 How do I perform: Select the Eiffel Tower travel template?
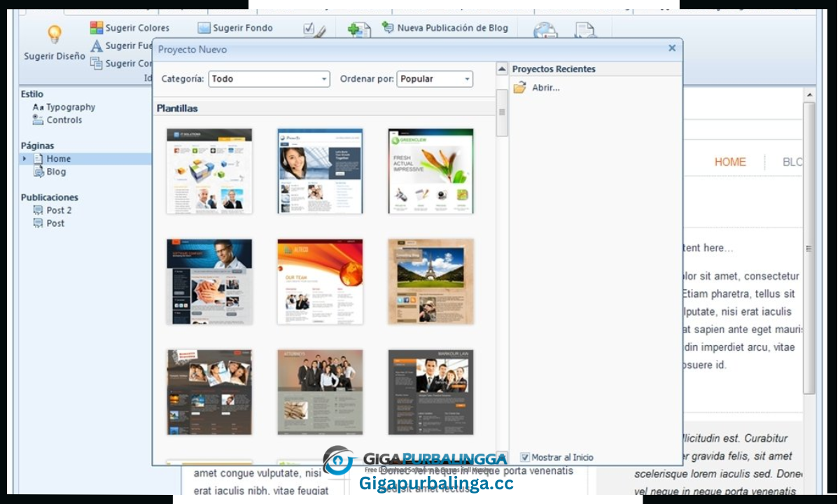pyautogui.click(x=430, y=281)
